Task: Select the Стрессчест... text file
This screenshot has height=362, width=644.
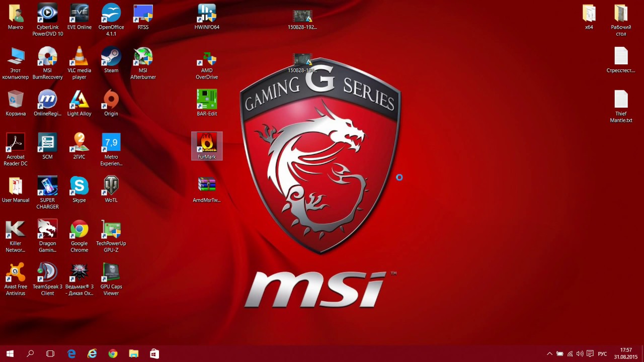Action: point(621,60)
